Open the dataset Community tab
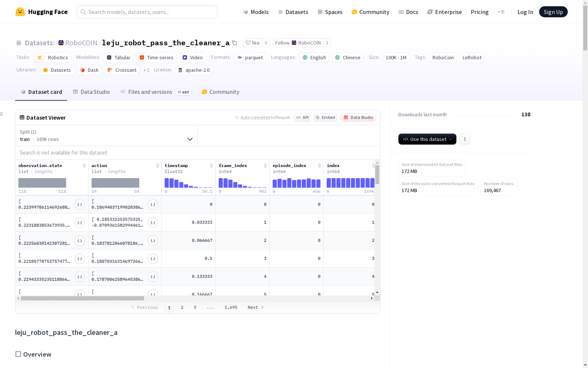This screenshot has height=368, width=588. click(220, 92)
